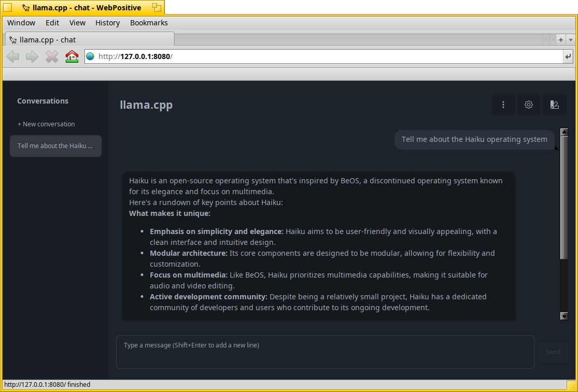This screenshot has height=392, width=578.
Task: Open llama.cpp settings gear
Action: [x=529, y=105]
